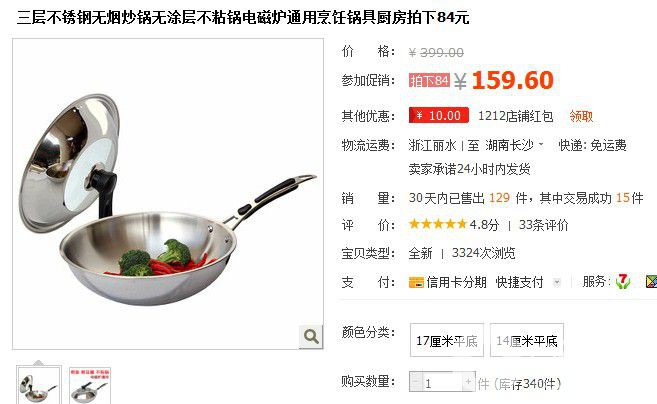Screen dimensions: 657x404
Task: Select the second product thumbnail
Action: (90, 386)
